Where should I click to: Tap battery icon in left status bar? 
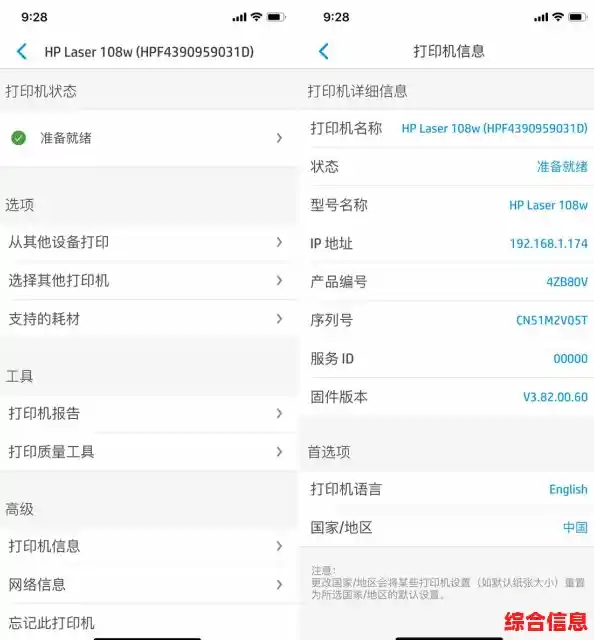point(276,17)
